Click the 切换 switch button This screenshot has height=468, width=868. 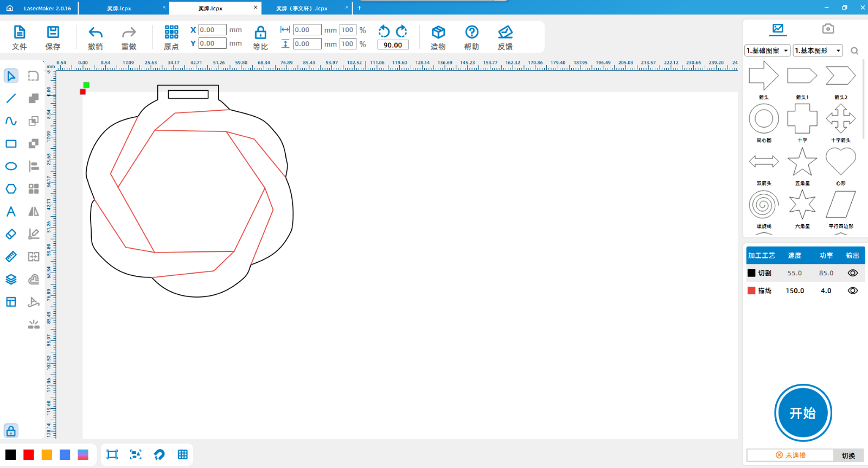(x=848, y=456)
